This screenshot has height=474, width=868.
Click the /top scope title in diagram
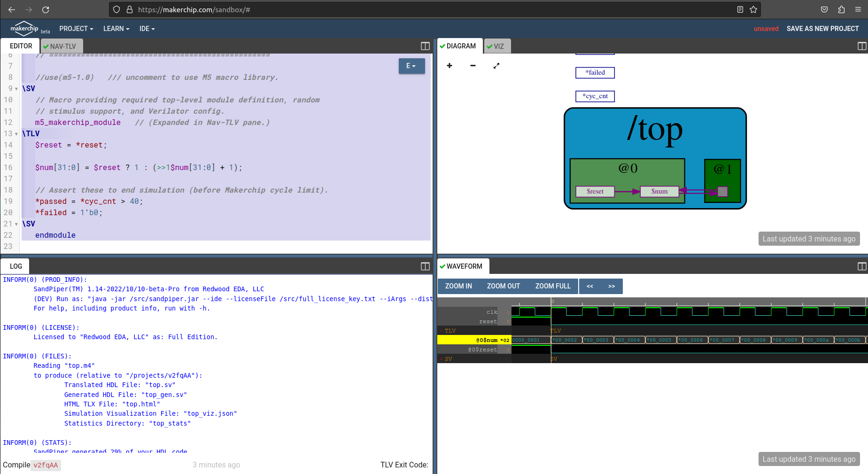(655, 129)
